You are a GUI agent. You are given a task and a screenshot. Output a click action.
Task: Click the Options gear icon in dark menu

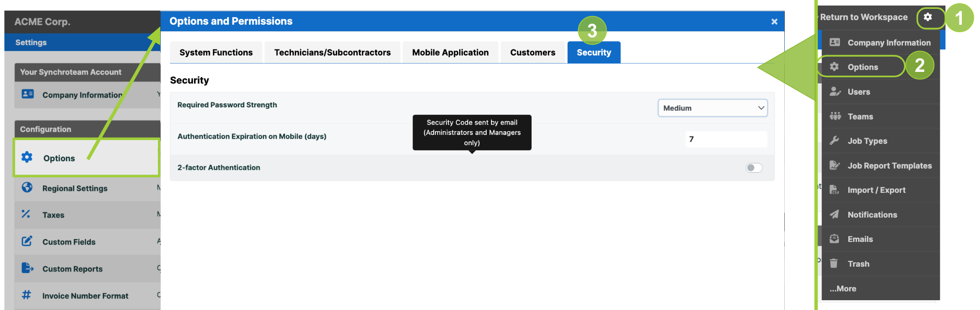(x=834, y=67)
